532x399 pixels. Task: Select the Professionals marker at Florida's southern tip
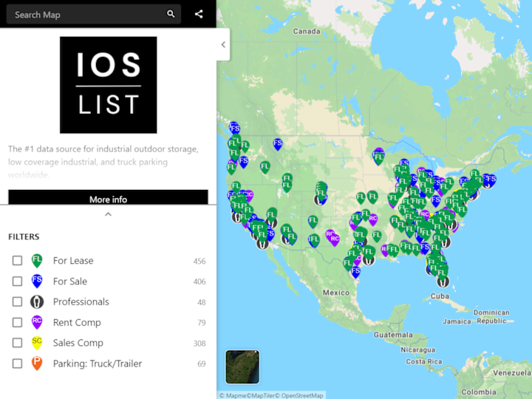tap(442, 282)
